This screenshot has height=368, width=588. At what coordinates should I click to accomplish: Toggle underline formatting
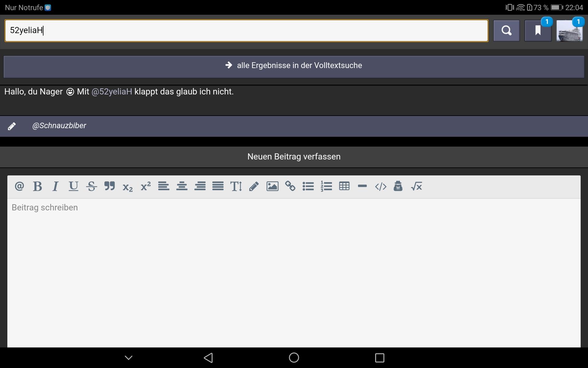click(73, 186)
